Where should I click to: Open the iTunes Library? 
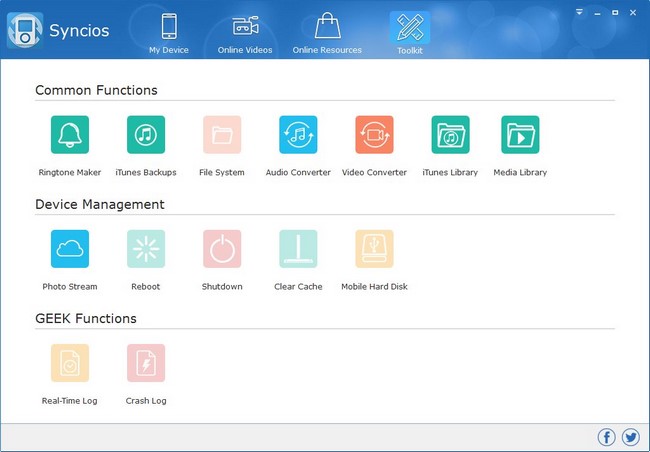450,135
